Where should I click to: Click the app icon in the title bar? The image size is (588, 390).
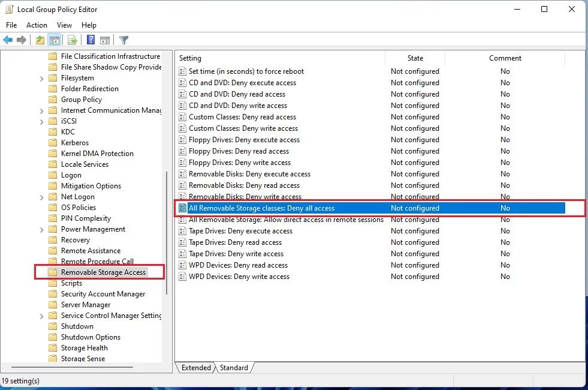(9, 10)
